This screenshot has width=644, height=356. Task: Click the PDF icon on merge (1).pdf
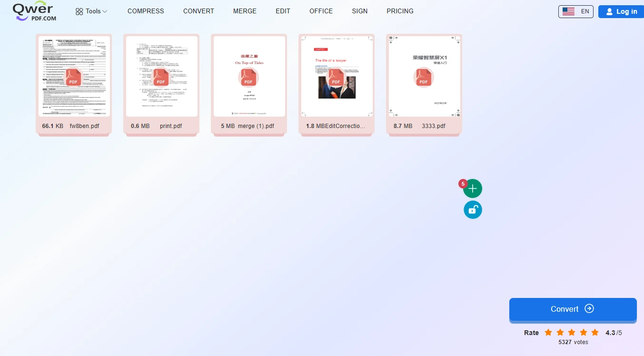(248, 77)
